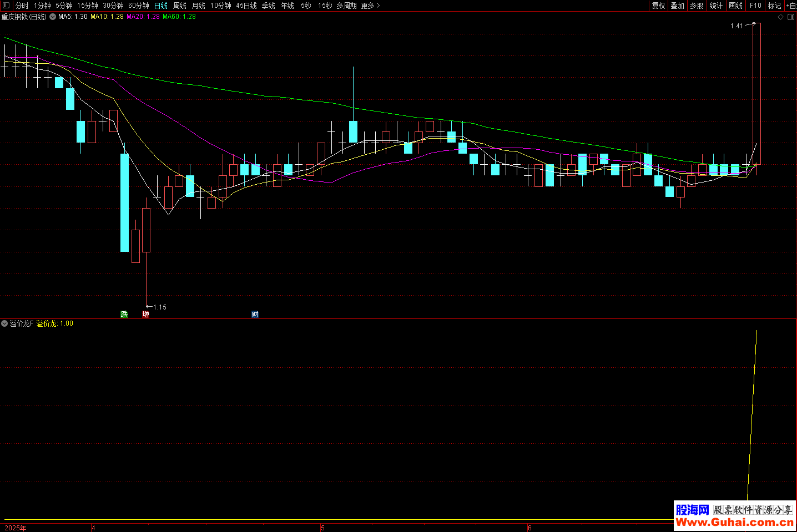Click the month 5 marker on time axis
Image resolution: width=797 pixels, height=532 pixels.
click(x=322, y=528)
